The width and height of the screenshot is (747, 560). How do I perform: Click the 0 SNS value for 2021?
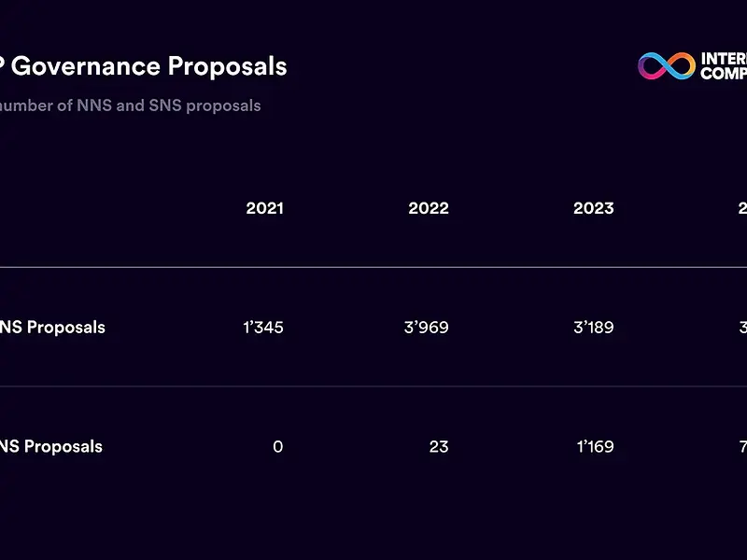coord(277,446)
